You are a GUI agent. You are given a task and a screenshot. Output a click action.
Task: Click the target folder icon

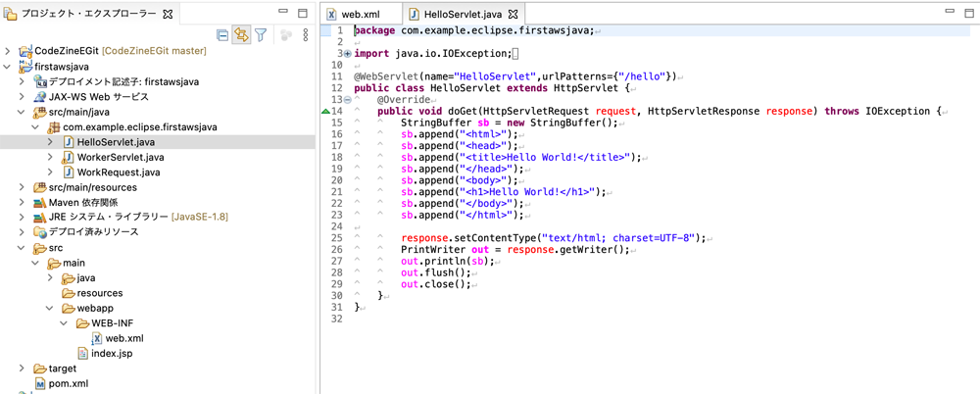click(39, 369)
